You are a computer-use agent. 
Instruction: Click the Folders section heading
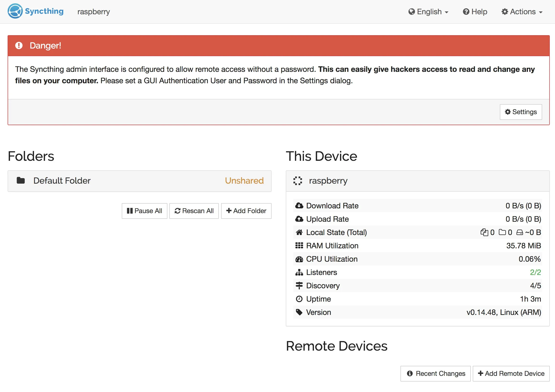pyautogui.click(x=31, y=156)
